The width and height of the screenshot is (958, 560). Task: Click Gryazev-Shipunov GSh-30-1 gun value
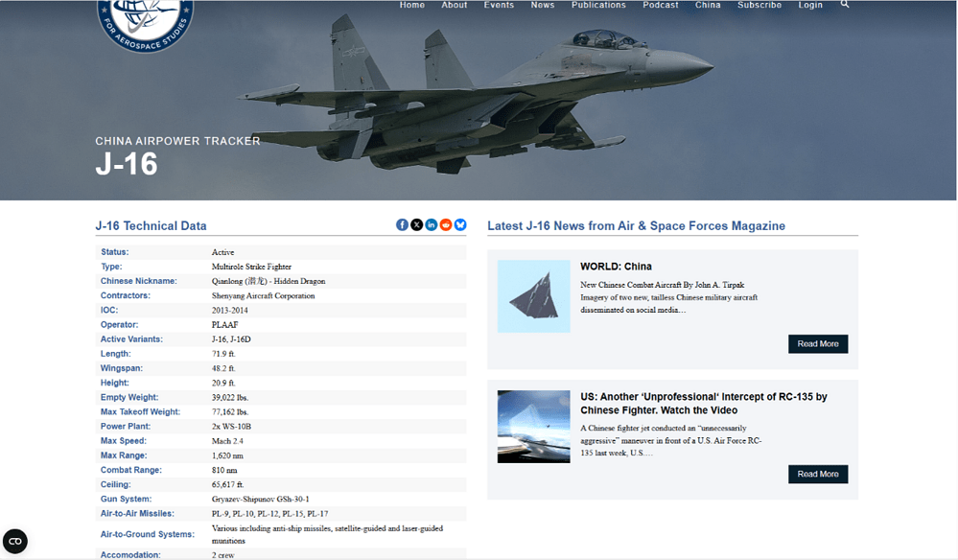[260, 499]
